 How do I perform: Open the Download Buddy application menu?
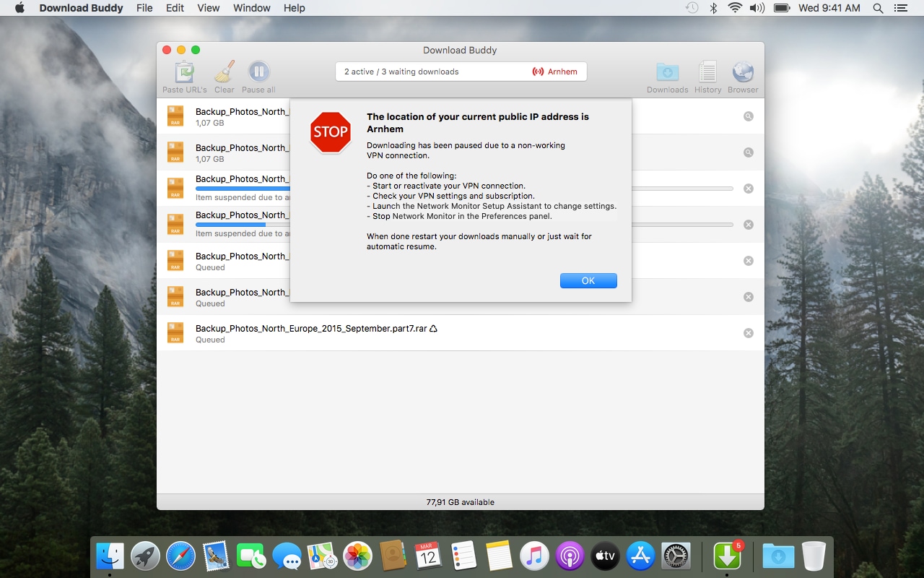coord(82,8)
